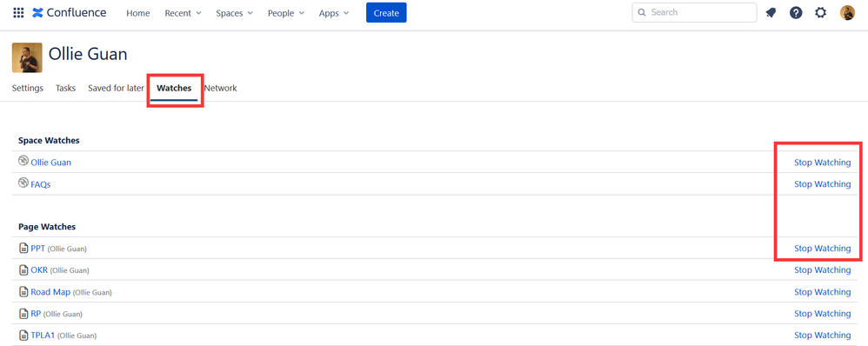Viewport: 868px width, 346px height.
Task: Open the app switcher grid icon
Action: (18, 13)
